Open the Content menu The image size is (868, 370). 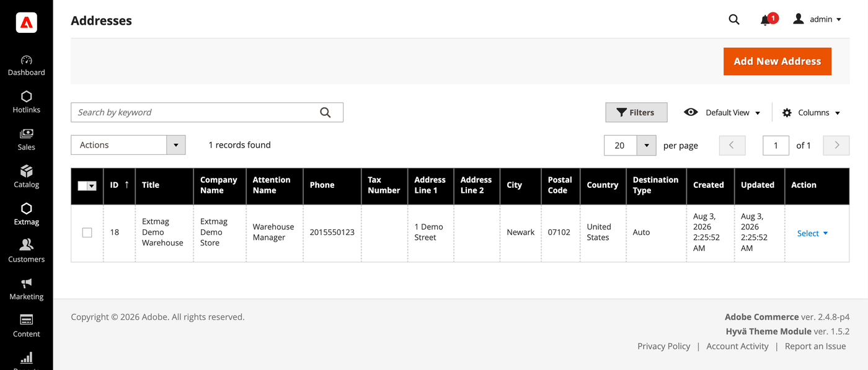pyautogui.click(x=26, y=326)
